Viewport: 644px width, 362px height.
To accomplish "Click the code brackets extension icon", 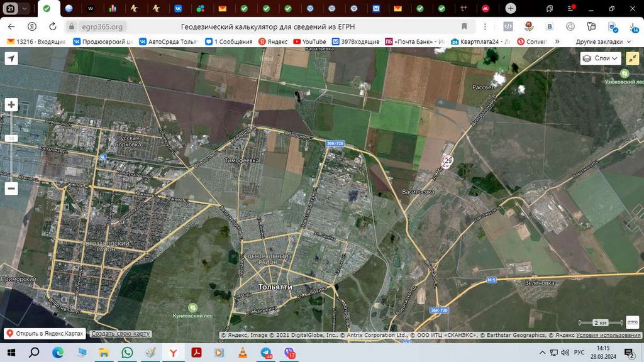I will [x=508, y=26].
